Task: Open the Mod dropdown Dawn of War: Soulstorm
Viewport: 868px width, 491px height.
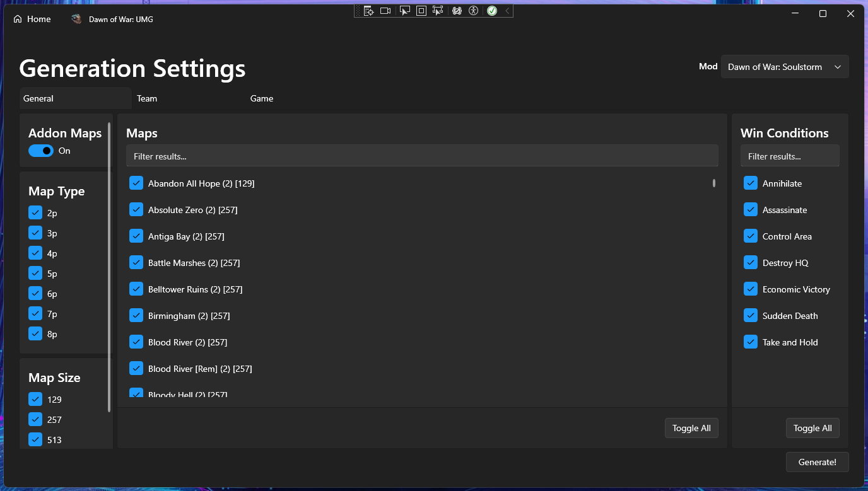Action: point(785,67)
